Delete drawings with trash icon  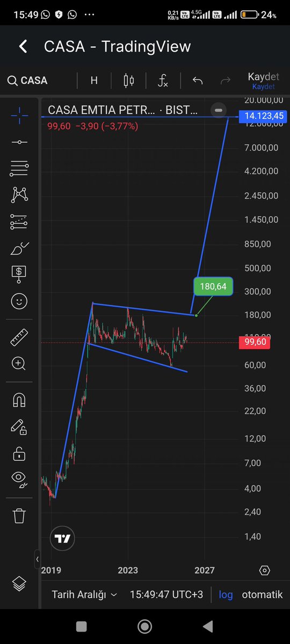point(19,516)
